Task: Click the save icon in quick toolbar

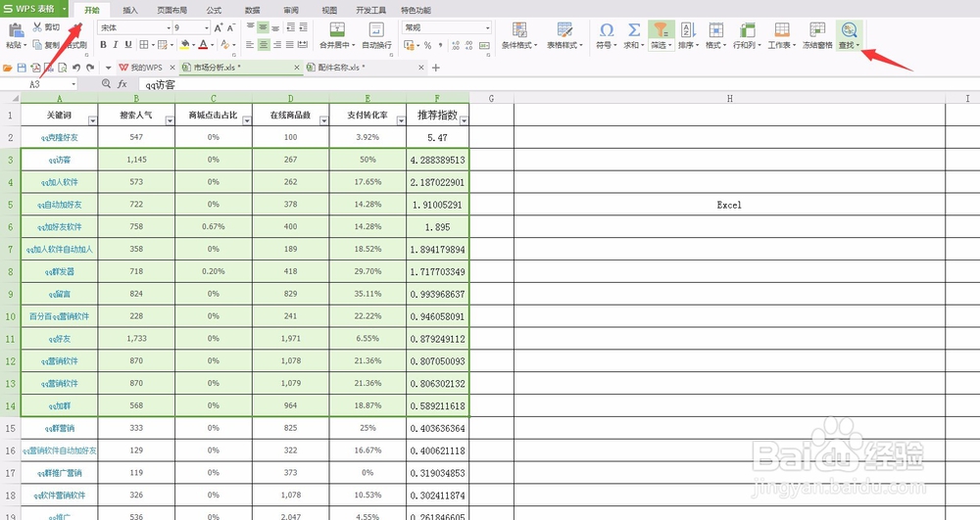Action: click(x=22, y=68)
